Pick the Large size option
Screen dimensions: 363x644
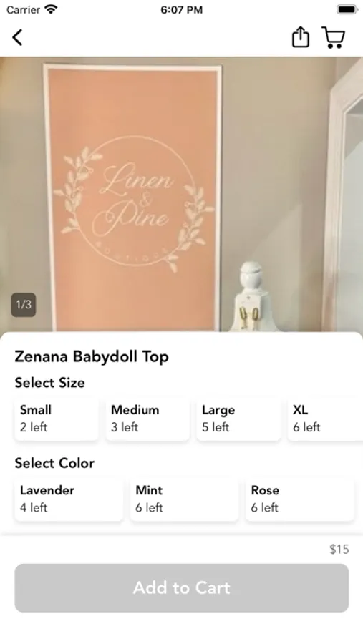click(238, 419)
